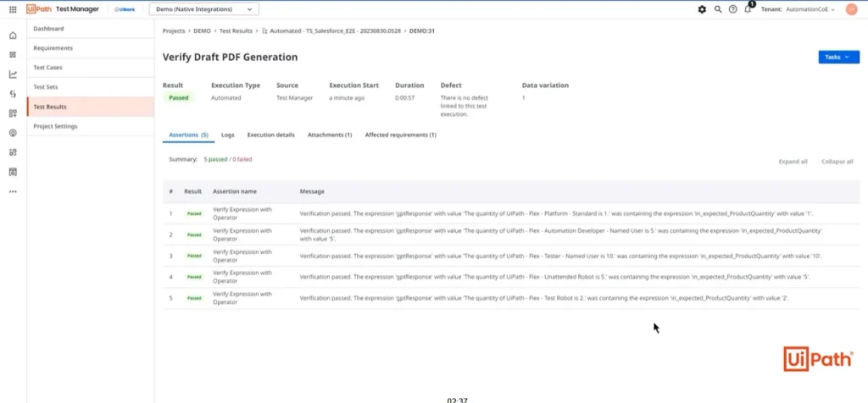Click the green Passed result badge
Image resolution: width=868 pixels, height=403 pixels.
tap(179, 98)
